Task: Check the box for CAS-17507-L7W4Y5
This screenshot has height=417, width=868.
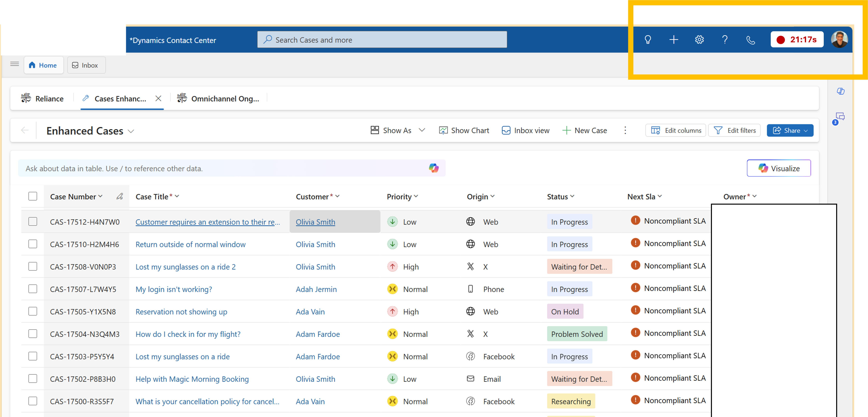Action: click(33, 289)
